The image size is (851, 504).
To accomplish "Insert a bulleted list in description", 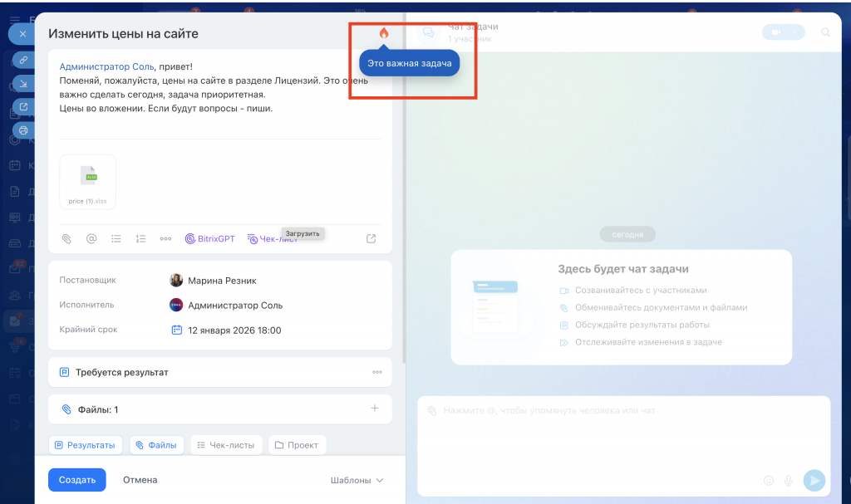I will tap(116, 238).
